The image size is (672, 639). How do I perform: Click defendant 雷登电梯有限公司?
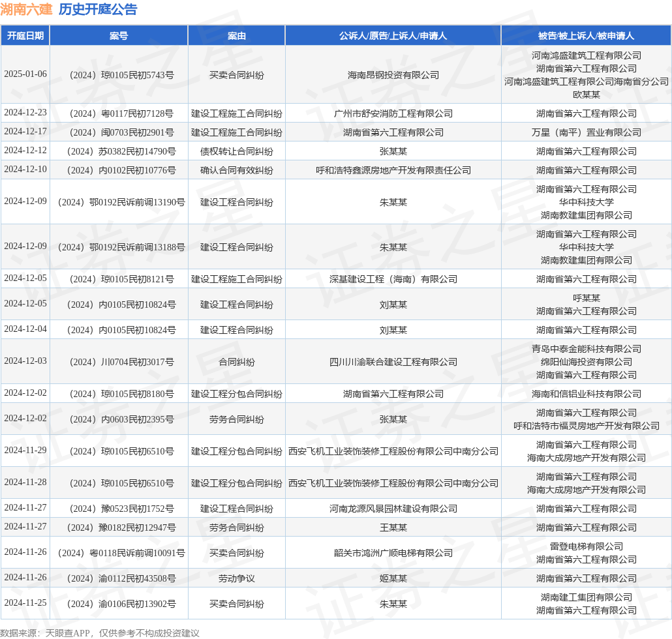pos(587,546)
